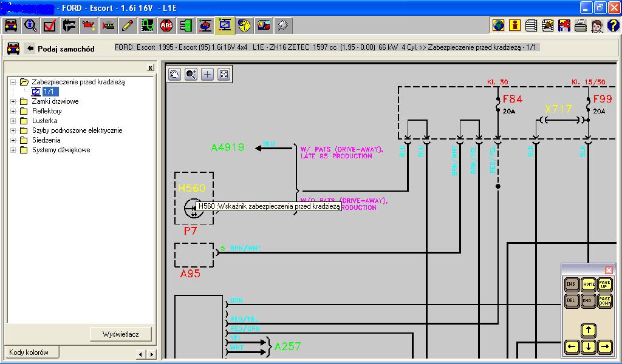Click the DEL key on navigation pad
Viewport: 622px width, 364px height.
(571, 301)
